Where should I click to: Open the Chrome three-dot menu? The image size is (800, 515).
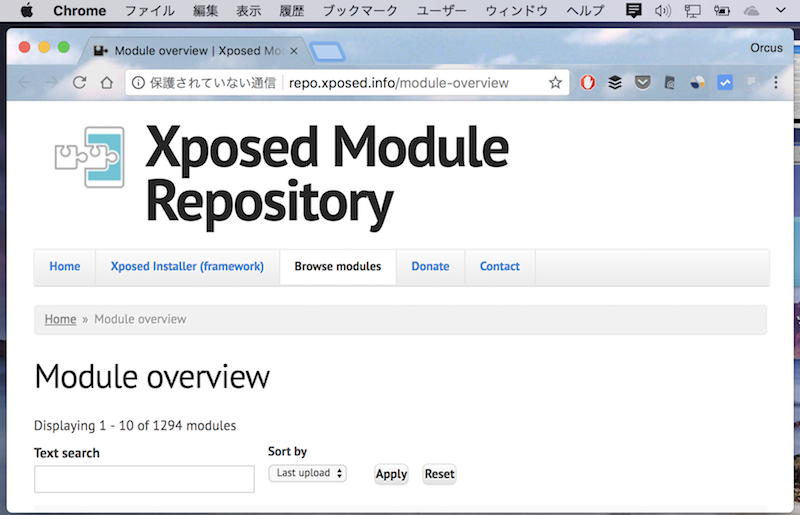point(776,82)
